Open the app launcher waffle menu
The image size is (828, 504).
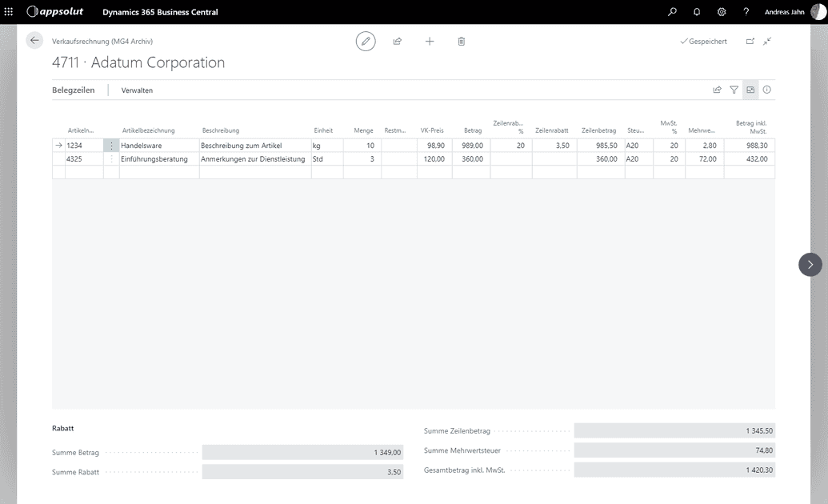(x=9, y=12)
